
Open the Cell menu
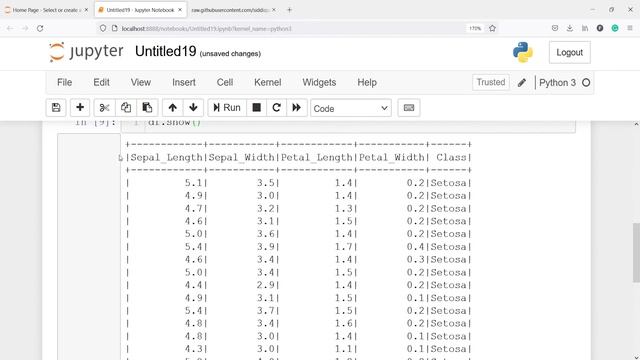tap(225, 82)
